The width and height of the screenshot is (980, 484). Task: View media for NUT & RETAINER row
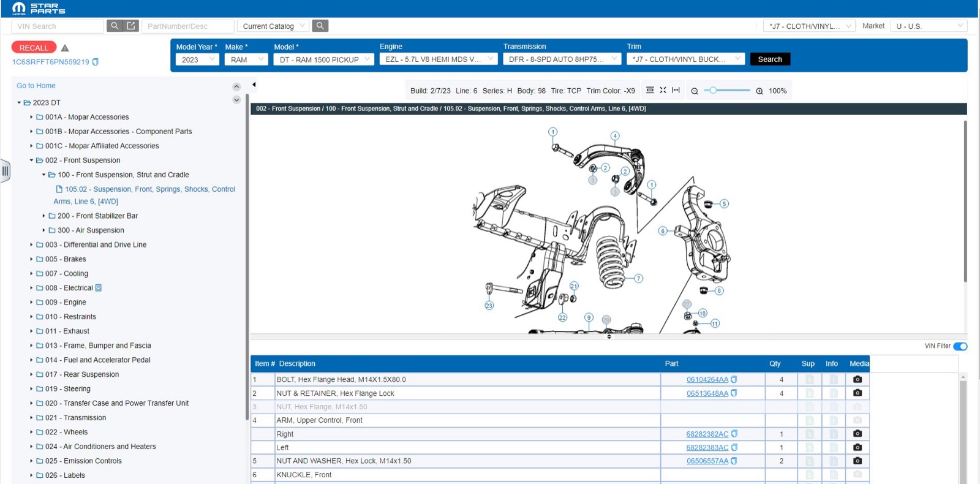(x=858, y=393)
